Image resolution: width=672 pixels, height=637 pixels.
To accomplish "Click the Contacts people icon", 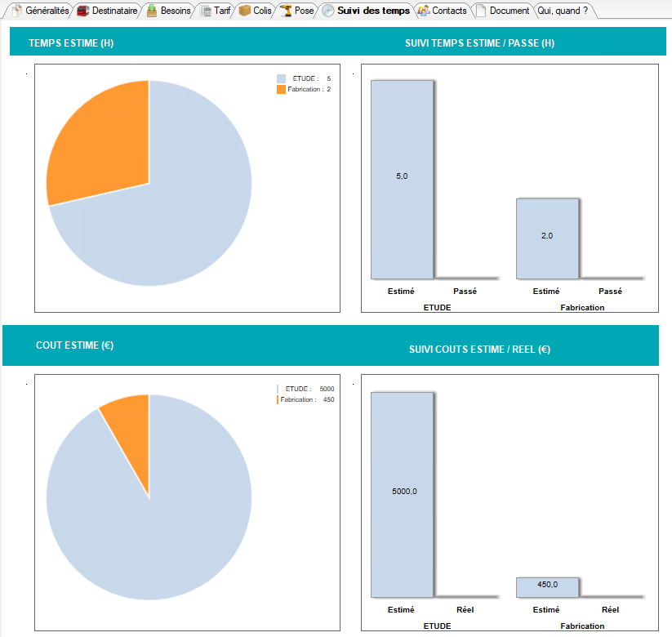I will (x=423, y=11).
